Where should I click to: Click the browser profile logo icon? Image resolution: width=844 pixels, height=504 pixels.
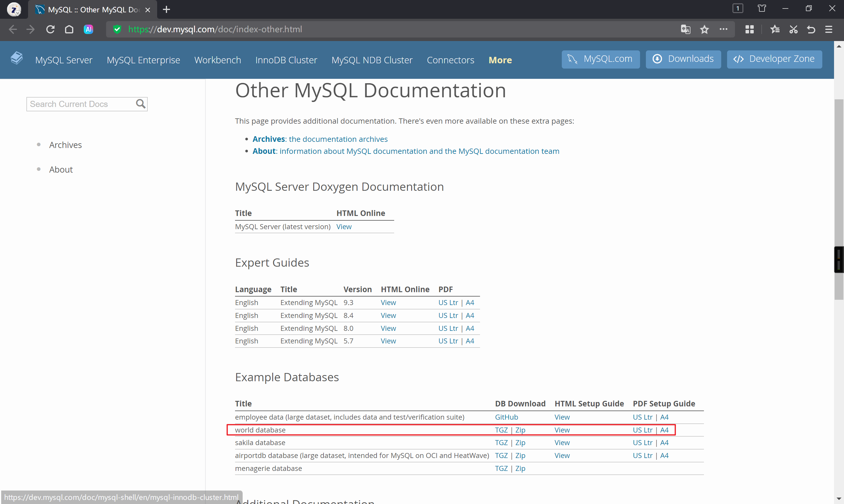(x=14, y=9)
